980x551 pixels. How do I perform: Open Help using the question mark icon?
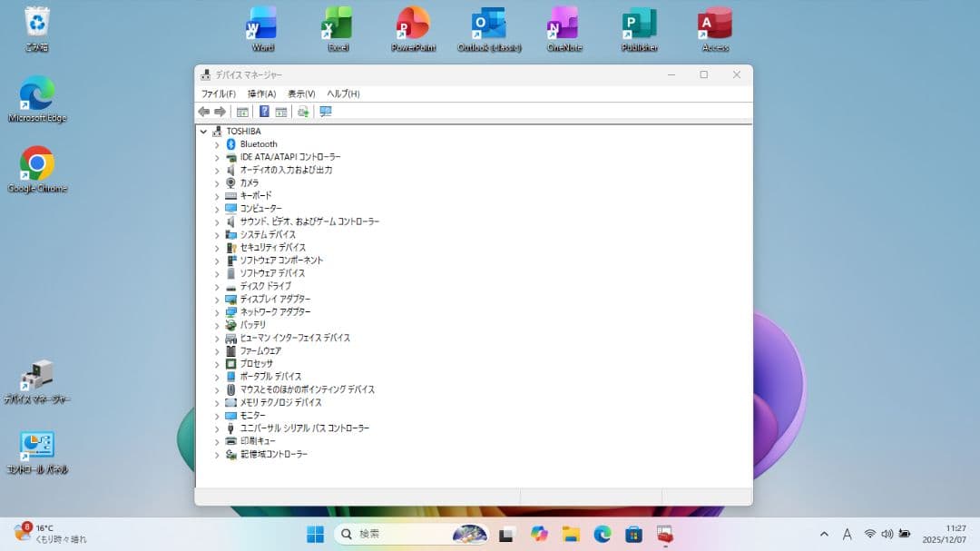click(x=262, y=111)
